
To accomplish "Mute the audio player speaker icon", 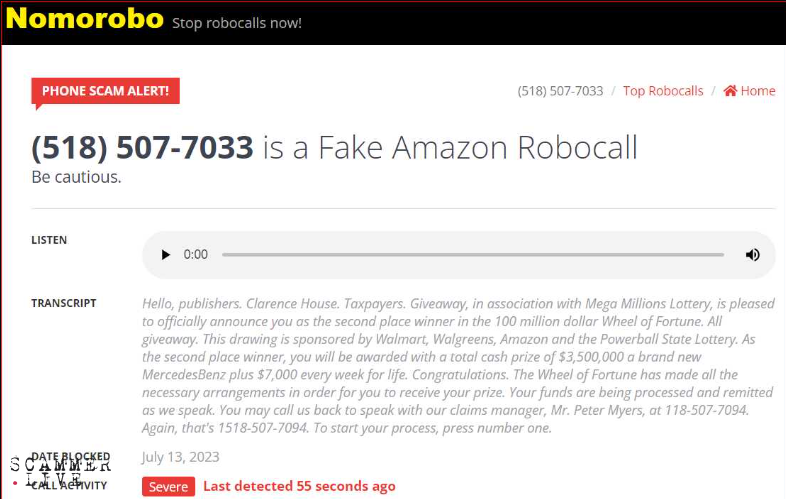I will [x=752, y=255].
